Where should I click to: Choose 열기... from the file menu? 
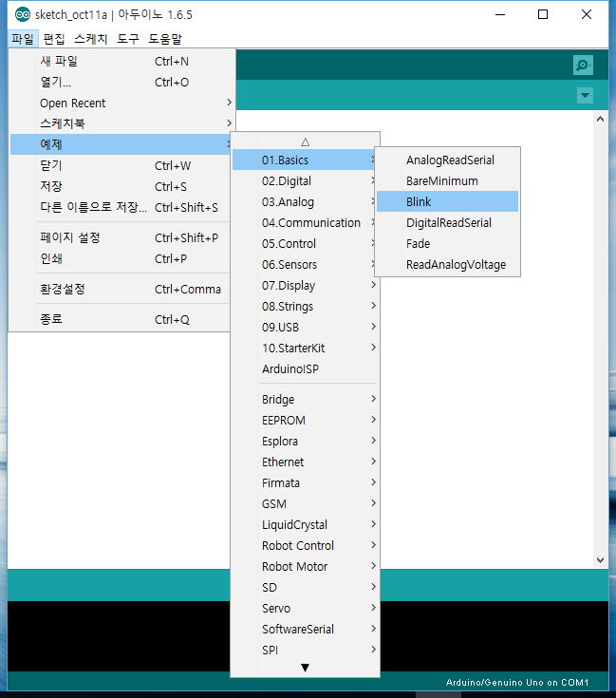tap(121, 82)
